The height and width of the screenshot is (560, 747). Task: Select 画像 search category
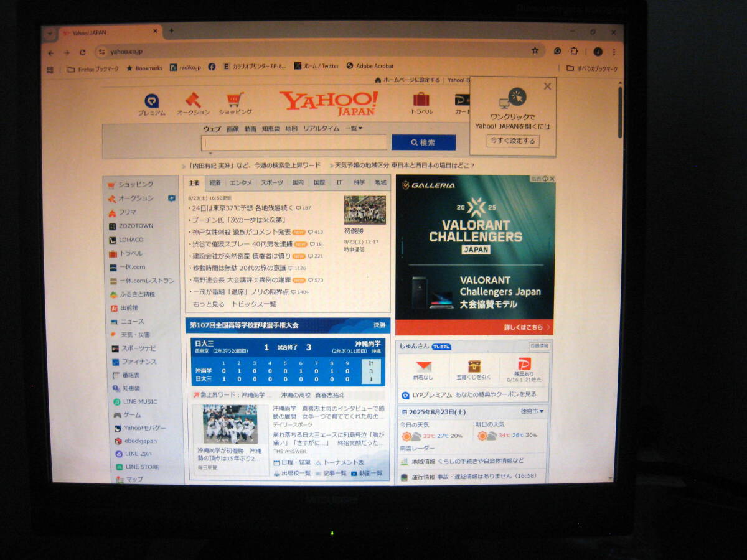point(232,129)
